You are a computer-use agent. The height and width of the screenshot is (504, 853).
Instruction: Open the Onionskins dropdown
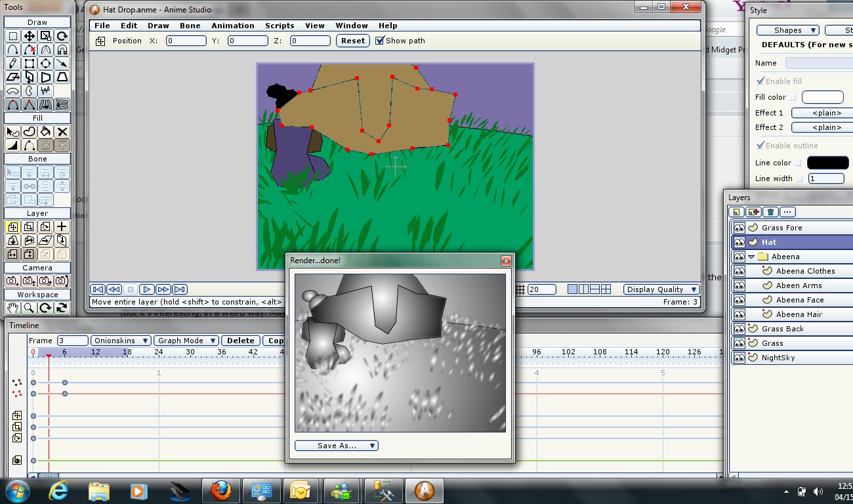(121, 341)
